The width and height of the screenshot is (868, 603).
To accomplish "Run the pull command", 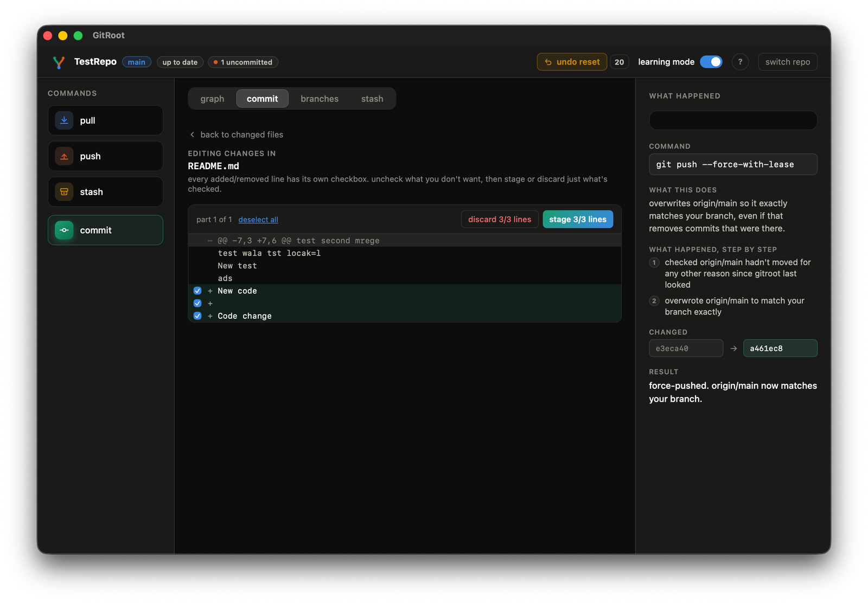I will 105,120.
